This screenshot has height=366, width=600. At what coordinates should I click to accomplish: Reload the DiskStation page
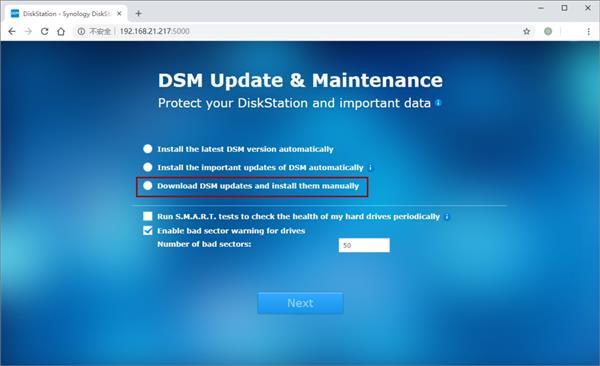click(44, 31)
